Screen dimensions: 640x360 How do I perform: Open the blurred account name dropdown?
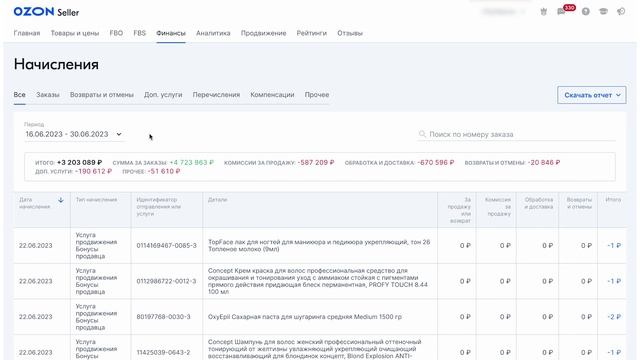(x=504, y=11)
